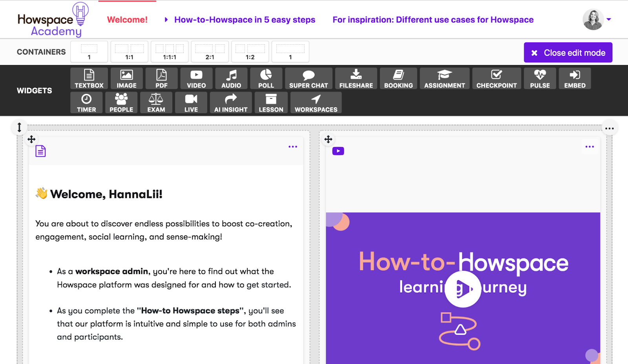Click the 'workspace admin' bold text
This screenshot has width=628, height=364.
click(112, 271)
